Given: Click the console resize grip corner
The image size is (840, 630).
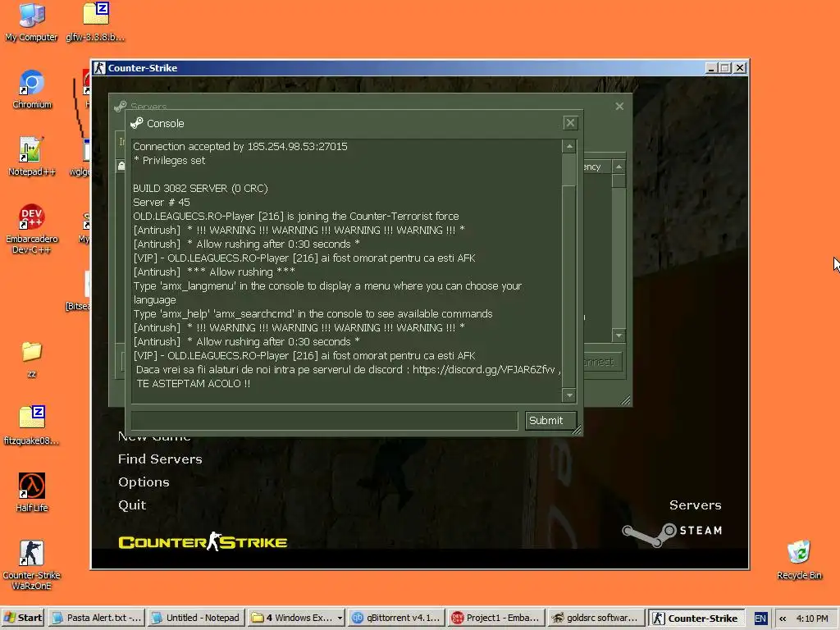Looking at the screenshot, I should coord(577,430).
